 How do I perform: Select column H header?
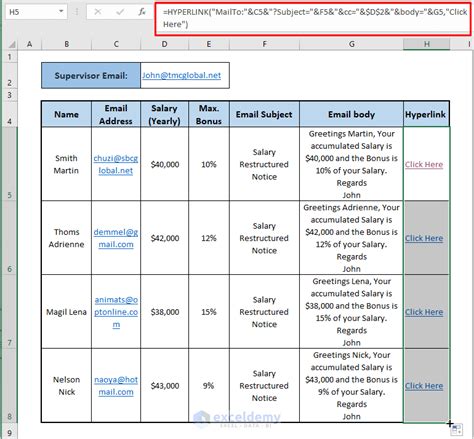pos(426,44)
